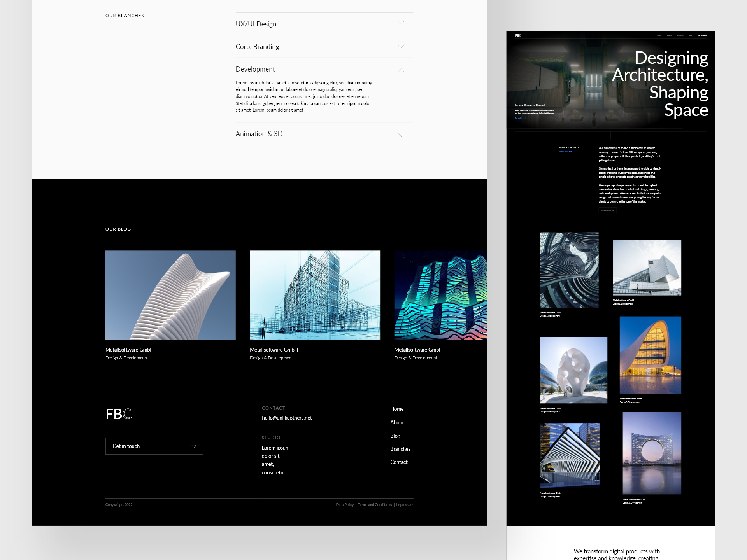Expand the Corp. Branding section chevron
This screenshot has width=747, height=560.
coord(401,47)
